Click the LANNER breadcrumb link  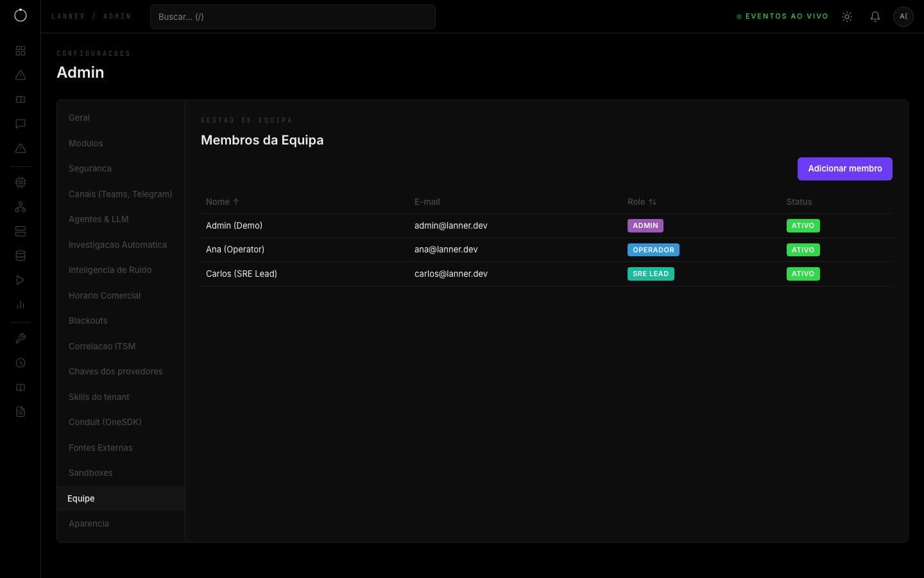click(68, 16)
